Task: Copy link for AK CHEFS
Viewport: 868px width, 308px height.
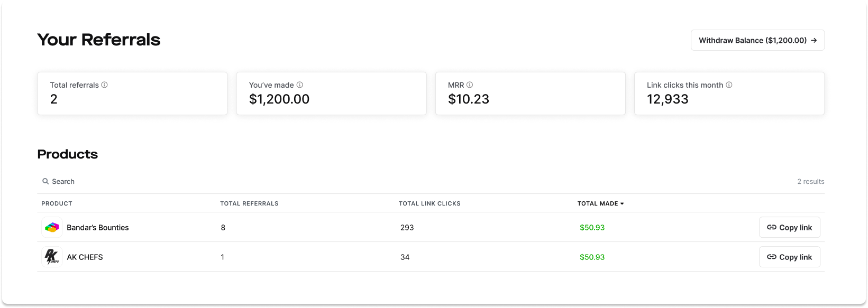Action: (790, 257)
